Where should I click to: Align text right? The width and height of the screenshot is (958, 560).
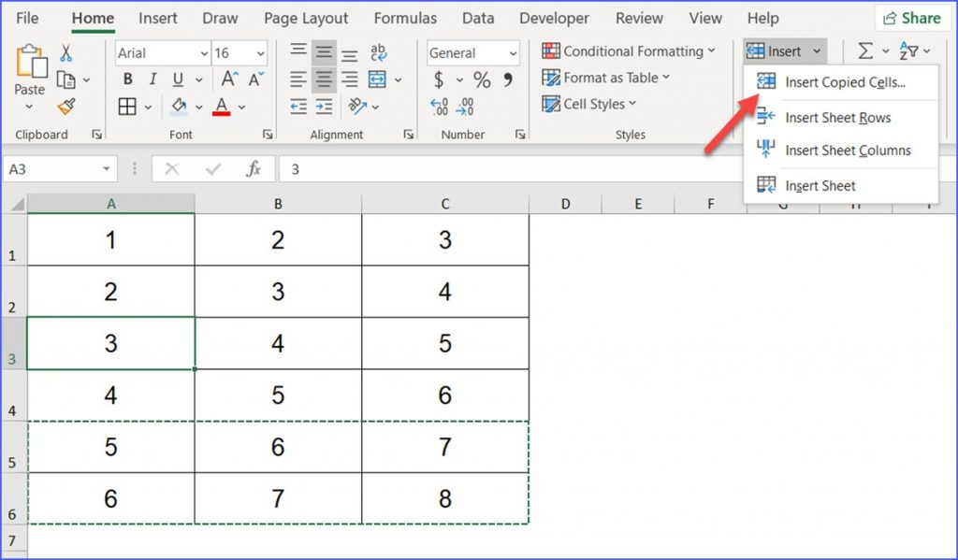[x=350, y=79]
